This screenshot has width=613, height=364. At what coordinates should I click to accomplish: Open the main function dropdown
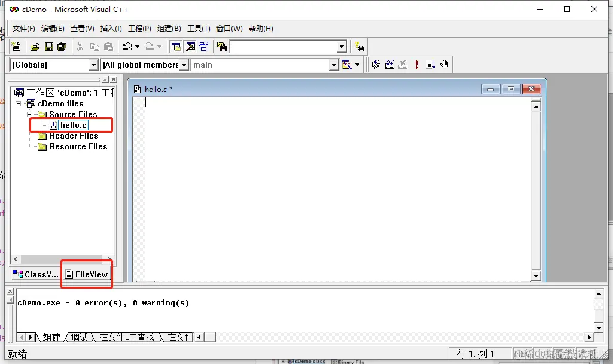click(334, 65)
